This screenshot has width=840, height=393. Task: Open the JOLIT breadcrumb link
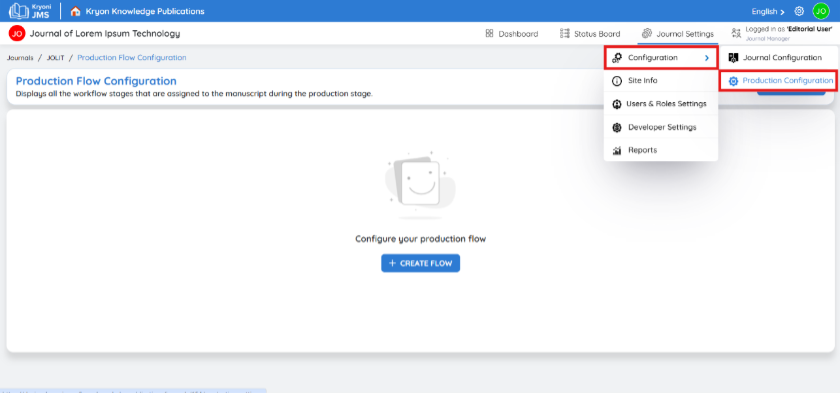[56, 58]
